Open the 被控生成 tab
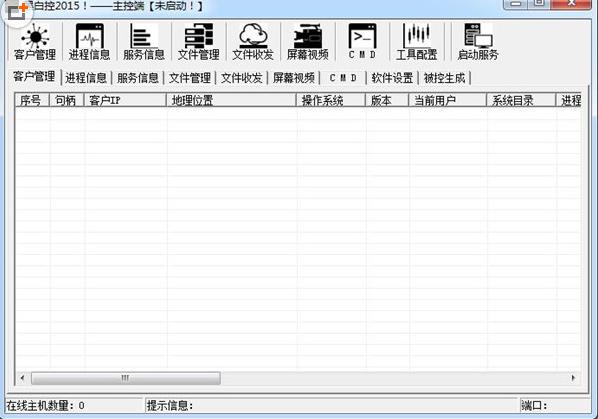The height and width of the screenshot is (419, 598). (444, 78)
